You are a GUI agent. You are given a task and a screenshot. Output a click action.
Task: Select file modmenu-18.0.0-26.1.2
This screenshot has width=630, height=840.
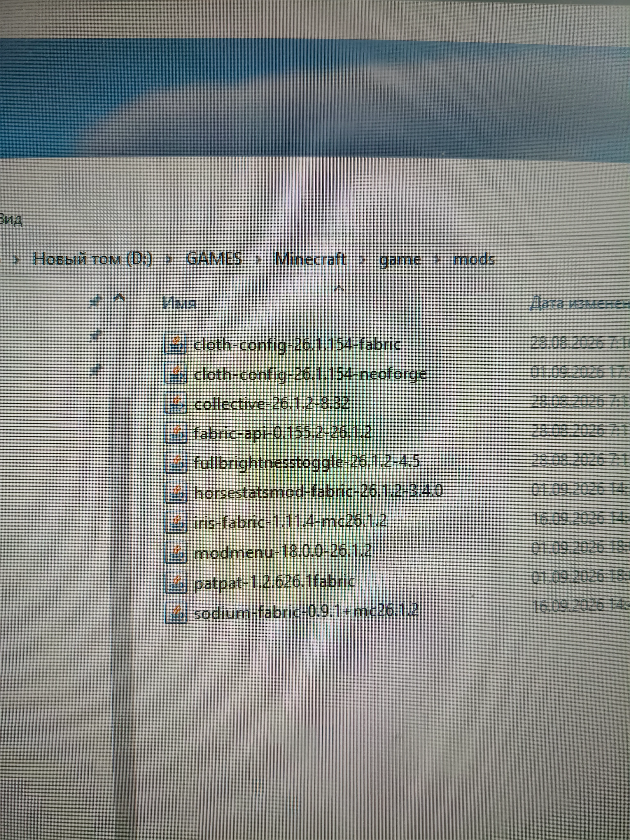point(283,551)
